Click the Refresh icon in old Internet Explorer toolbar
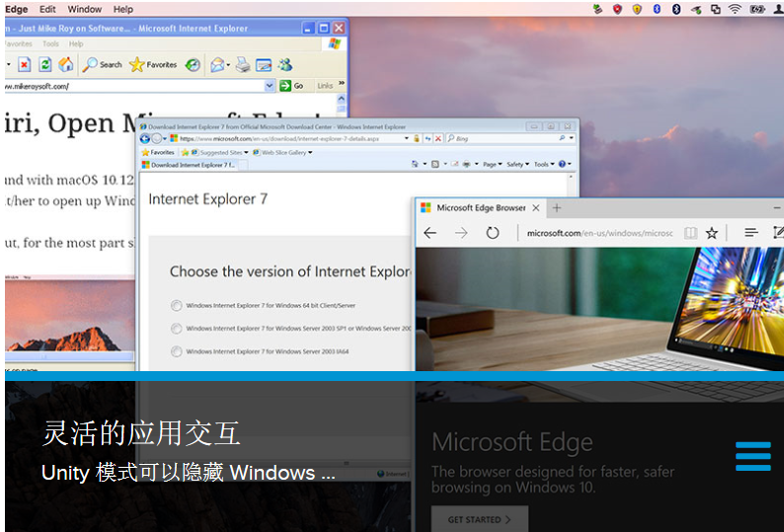This screenshot has height=532, width=784. click(x=45, y=64)
